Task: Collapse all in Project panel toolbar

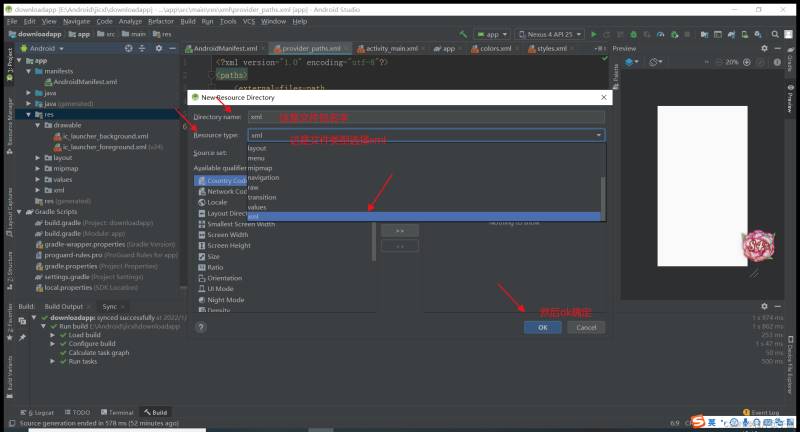Action: tap(142, 48)
